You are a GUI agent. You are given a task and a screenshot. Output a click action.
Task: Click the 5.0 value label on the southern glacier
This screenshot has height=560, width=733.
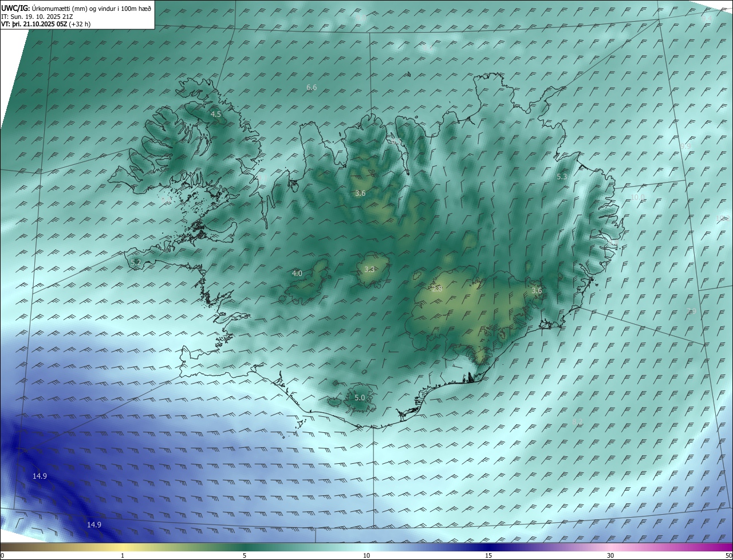[x=360, y=398]
